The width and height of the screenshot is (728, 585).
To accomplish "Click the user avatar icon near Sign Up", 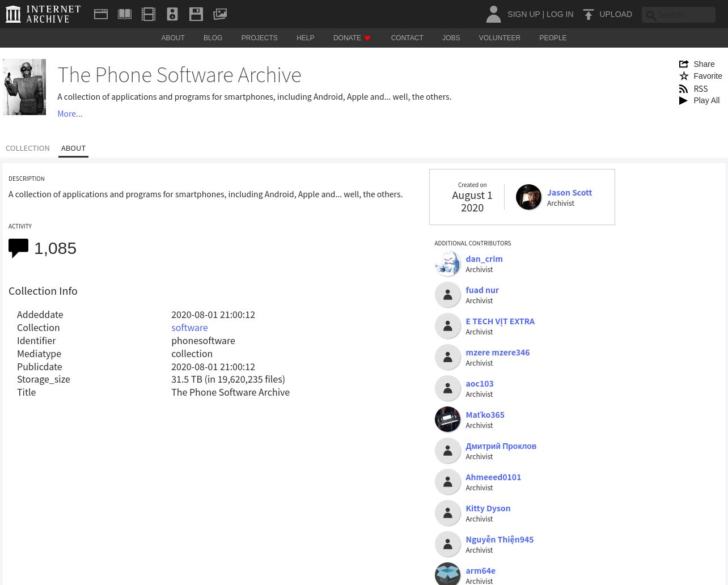I will point(493,14).
